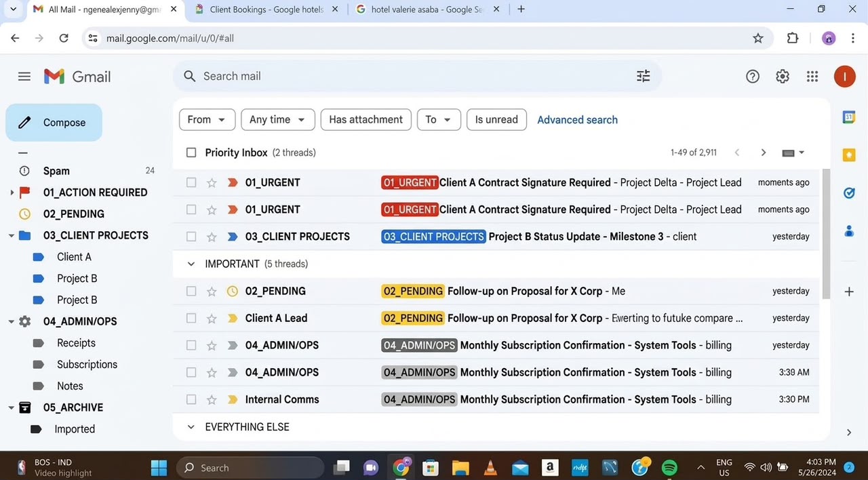Image resolution: width=868 pixels, height=480 pixels.
Task: Open Gmail Support help icon
Action: coord(753,77)
